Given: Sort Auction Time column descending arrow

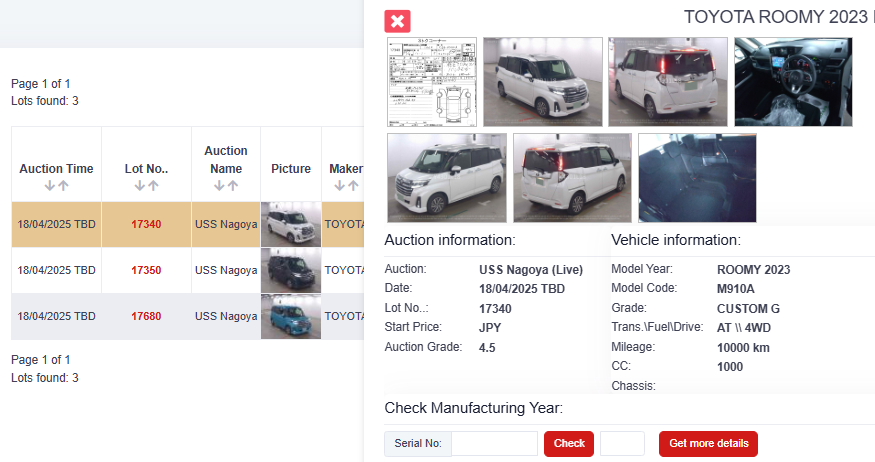Looking at the screenshot, I should 50,186.
